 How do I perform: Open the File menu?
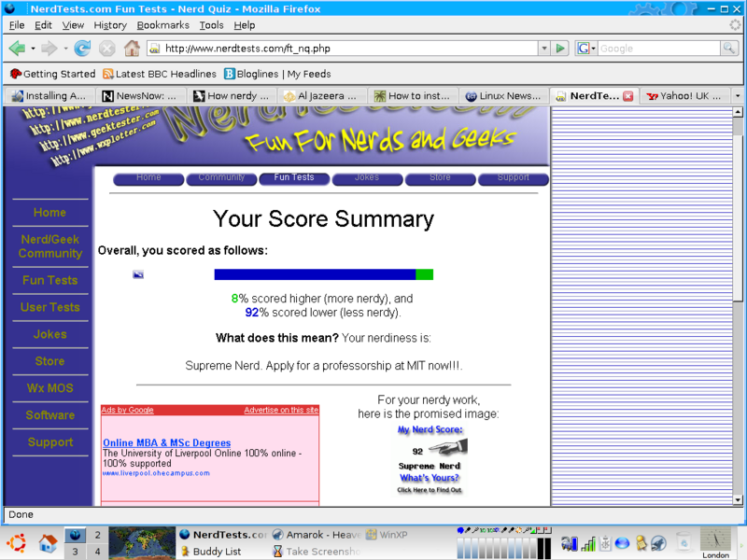pyautogui.click(x=17, y=25)
